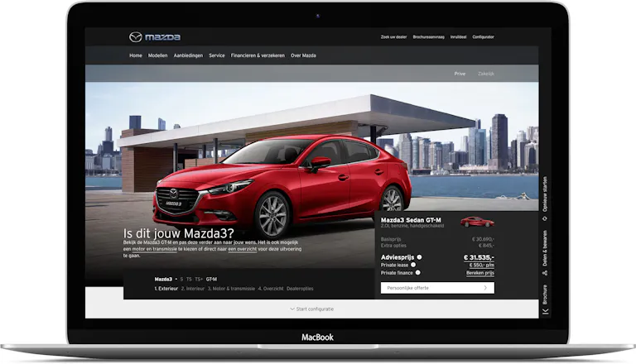Screen dimensions: 636x364
Task: Click the Opnieuw starten sidebar label
Action: 545,194
